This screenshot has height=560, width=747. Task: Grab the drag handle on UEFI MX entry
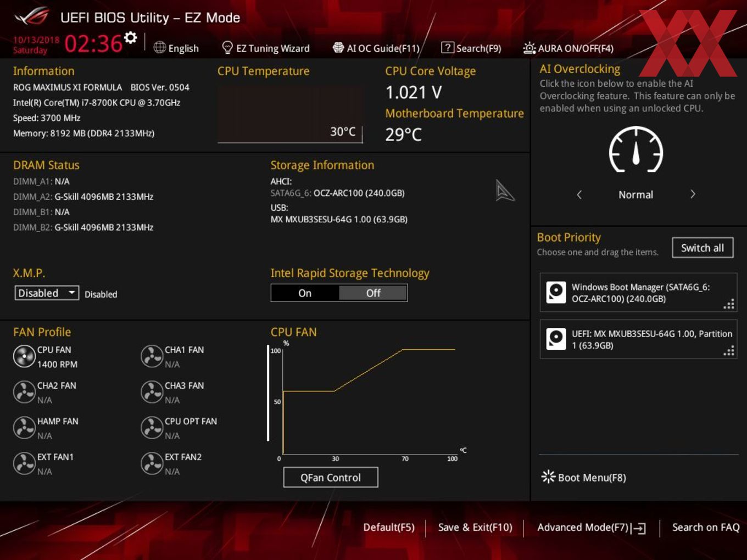point(729,351)
